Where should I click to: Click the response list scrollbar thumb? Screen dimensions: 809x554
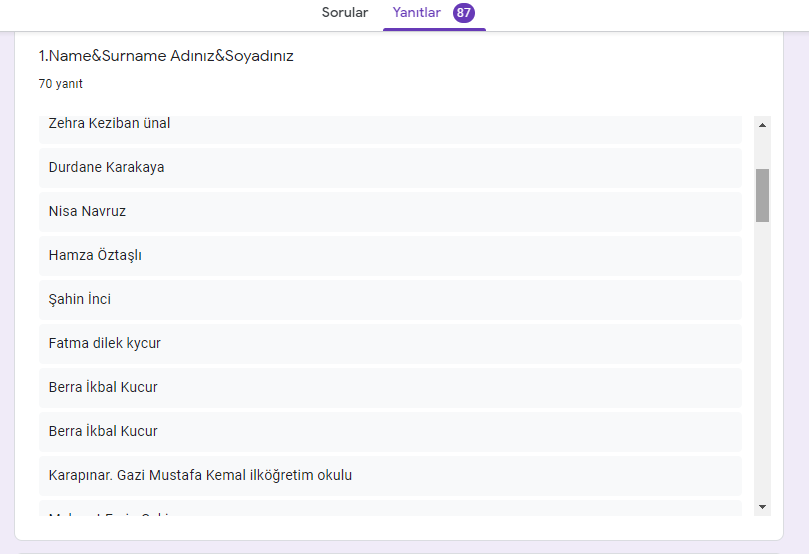click(x=762, y=195)
